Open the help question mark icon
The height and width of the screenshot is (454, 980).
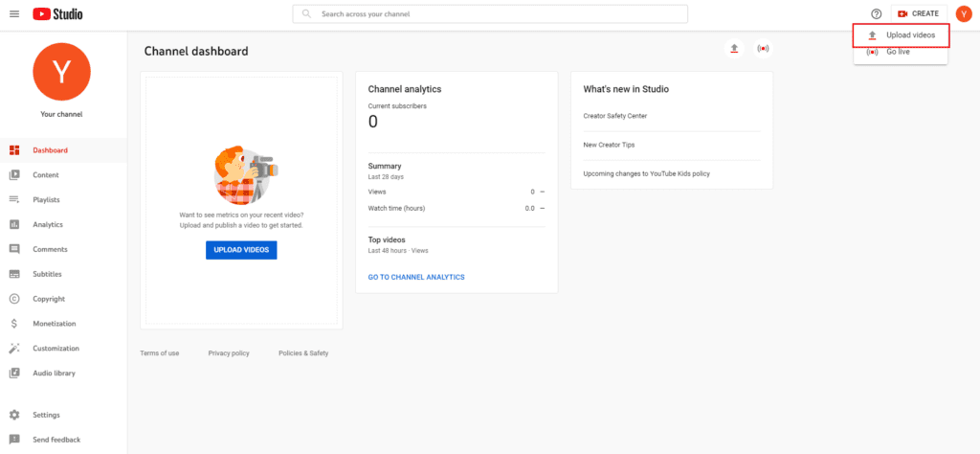pyautogui.click(x=877, y=13)
